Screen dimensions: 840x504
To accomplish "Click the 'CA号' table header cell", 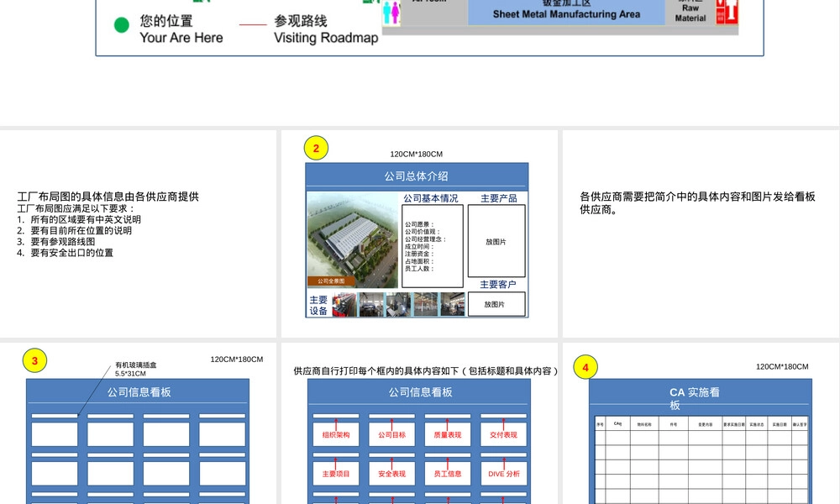I will (x=617, y=423).
